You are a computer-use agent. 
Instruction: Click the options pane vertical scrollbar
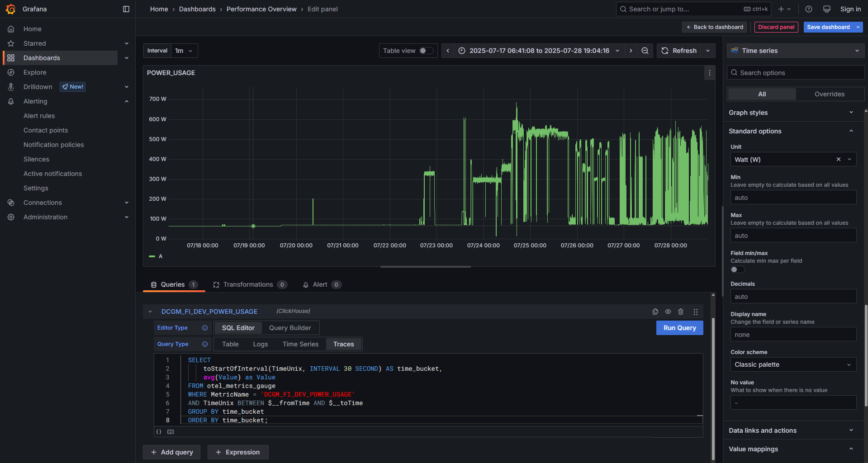866,356
